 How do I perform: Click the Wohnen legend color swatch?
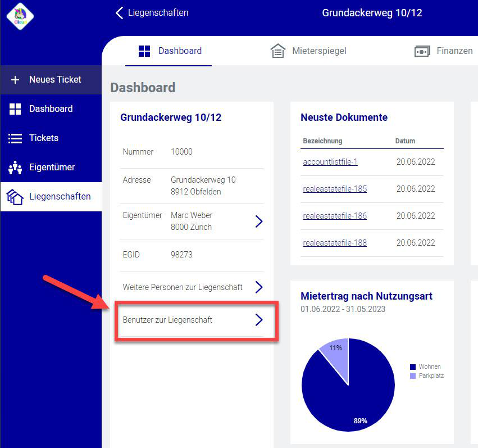(x=413, y=367)
